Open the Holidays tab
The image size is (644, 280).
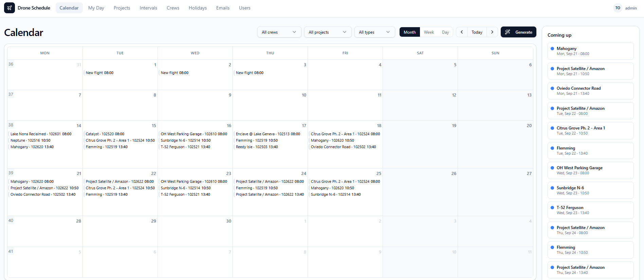point(198,8)
